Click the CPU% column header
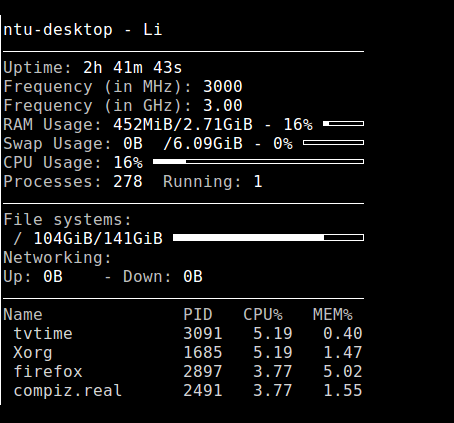 click(263, 315)
